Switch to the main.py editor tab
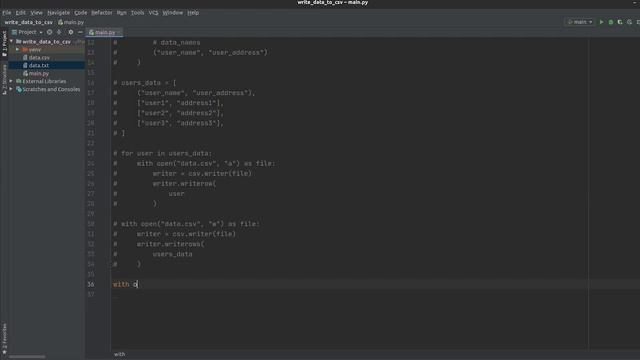This screenshot has height=360, width=640. pos(105,32)
